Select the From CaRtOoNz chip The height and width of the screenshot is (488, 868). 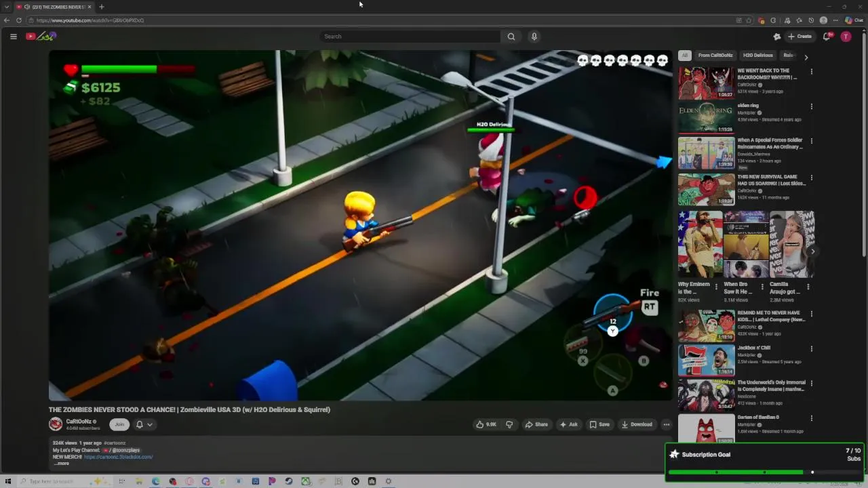click(715, 56)
